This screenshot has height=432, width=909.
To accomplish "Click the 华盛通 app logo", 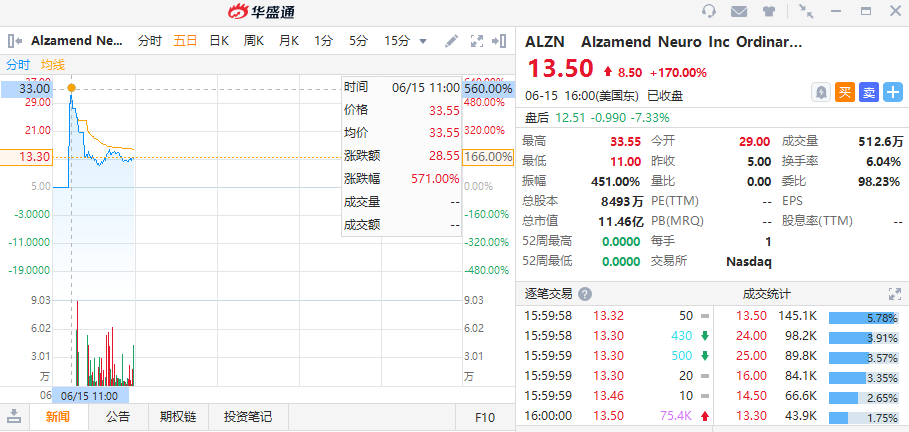I will click(261, 12).
